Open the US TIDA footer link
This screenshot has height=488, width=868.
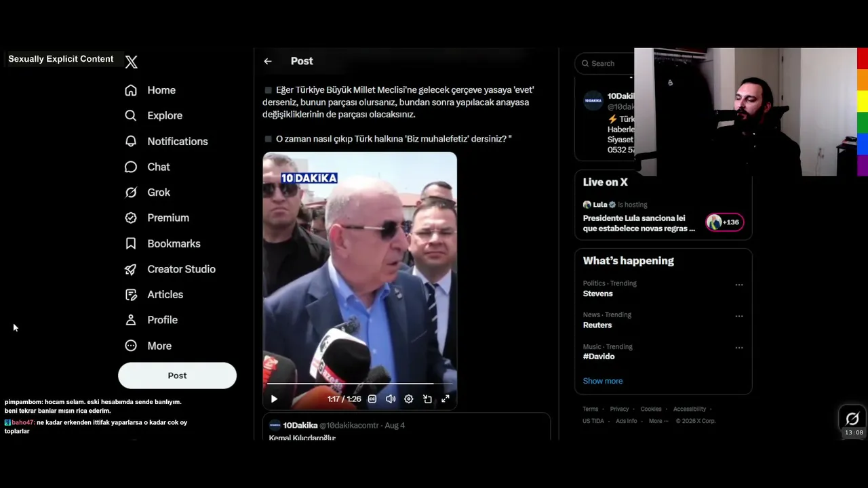coord(593,421)
